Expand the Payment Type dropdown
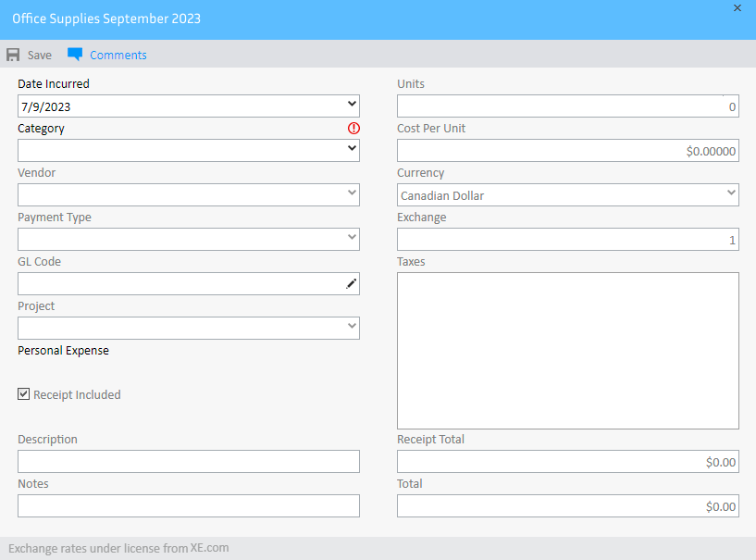Viewport: 756px width, 560px height. 352,239
